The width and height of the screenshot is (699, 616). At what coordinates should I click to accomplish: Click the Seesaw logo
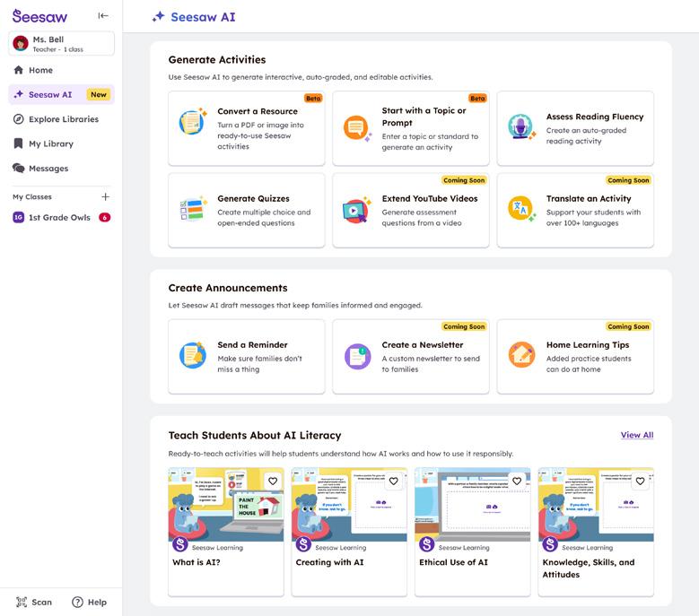pyautogui.click(x=39, y=16)
